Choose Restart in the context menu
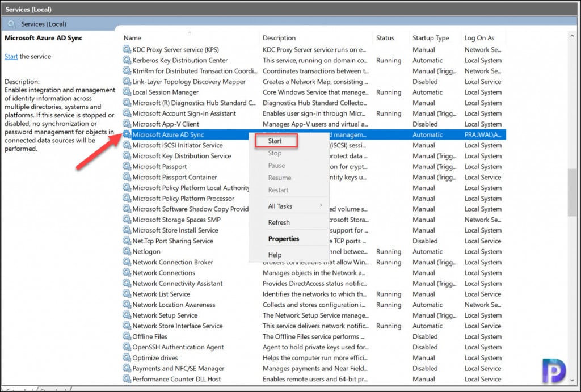Screen dimensions: 581x392 click(278, 189)
